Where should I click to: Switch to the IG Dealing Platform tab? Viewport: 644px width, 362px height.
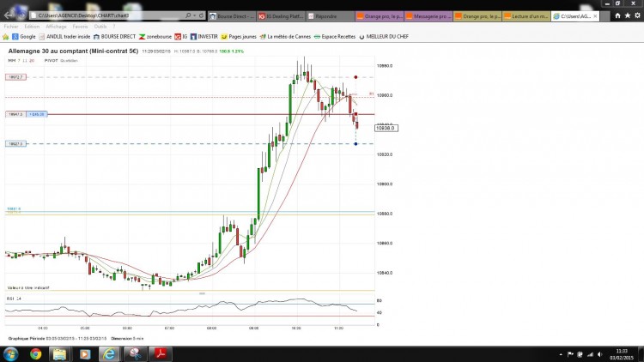pos(281,16)
